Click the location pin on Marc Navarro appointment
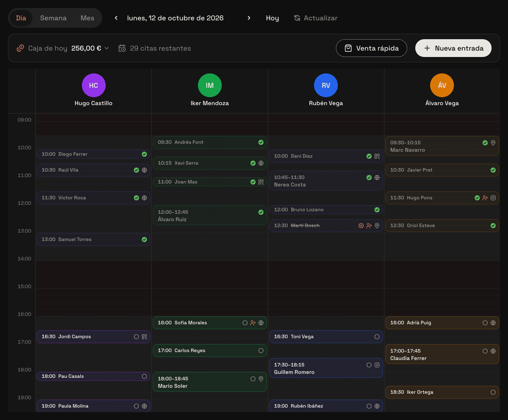508x420 pixels. [493, 143]
